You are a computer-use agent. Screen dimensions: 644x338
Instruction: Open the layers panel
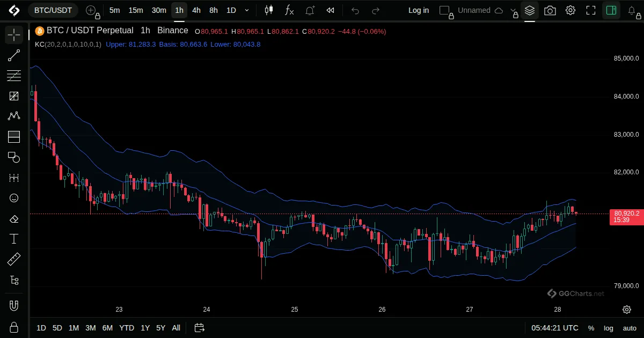click(x=530, y=10)
